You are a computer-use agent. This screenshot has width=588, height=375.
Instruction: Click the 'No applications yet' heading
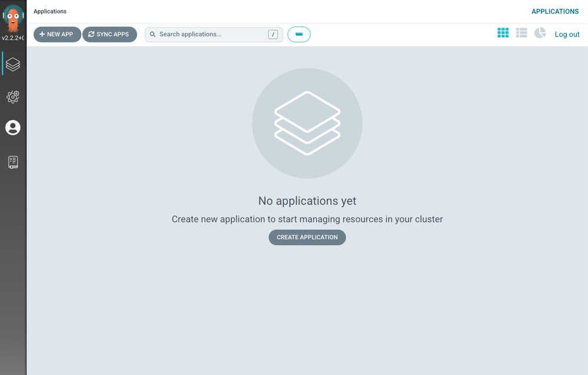pyautogui.click(x=307, y=201)
